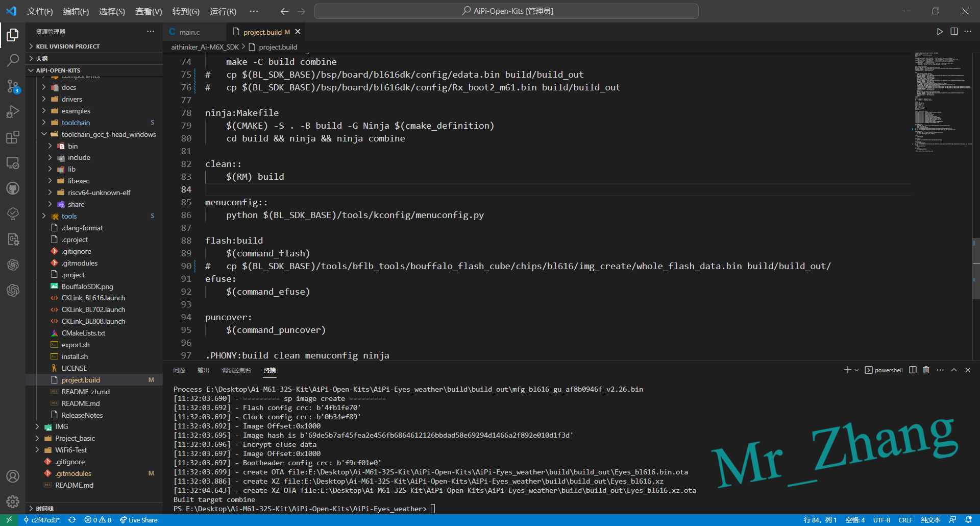
Task: Click the c2f47cd3* git branch indicator
Action: pos(42,520)
